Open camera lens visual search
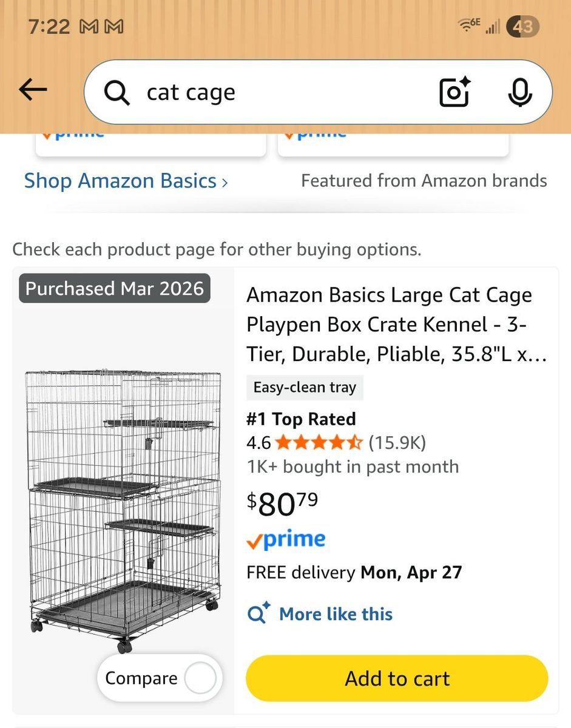Image resolution: width=571 pixels, height=728 pixels. tap(454, 92)
